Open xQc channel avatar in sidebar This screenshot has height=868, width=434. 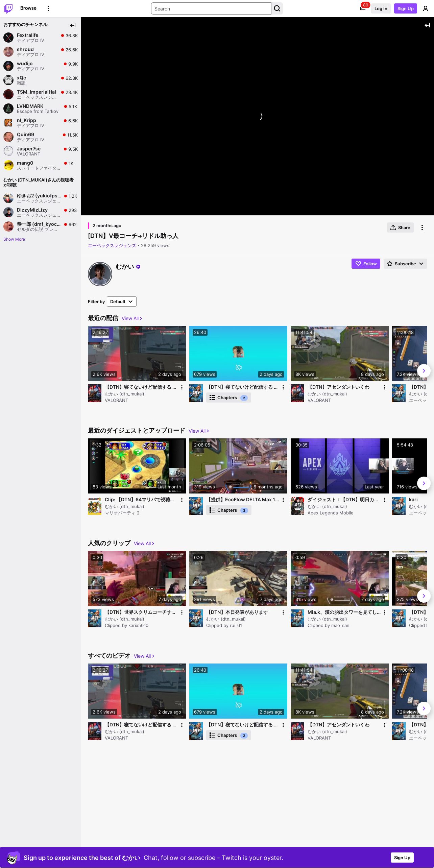pos(8,80)
